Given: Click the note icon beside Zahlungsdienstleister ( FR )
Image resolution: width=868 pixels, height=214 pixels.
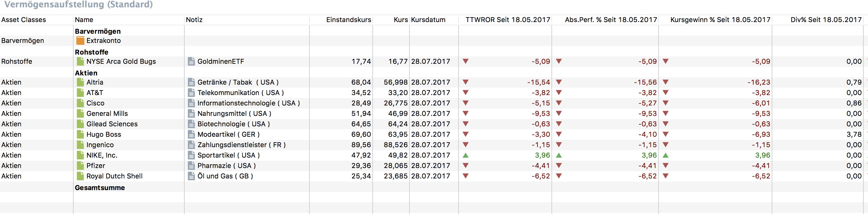Looking at the screenshot, I should click(191, 145).
